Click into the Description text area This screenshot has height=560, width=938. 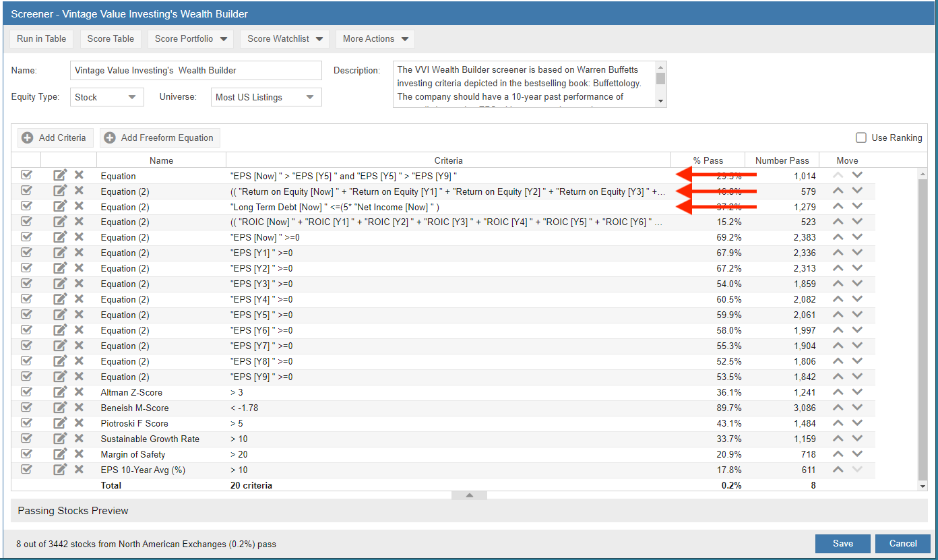(525, 84)
